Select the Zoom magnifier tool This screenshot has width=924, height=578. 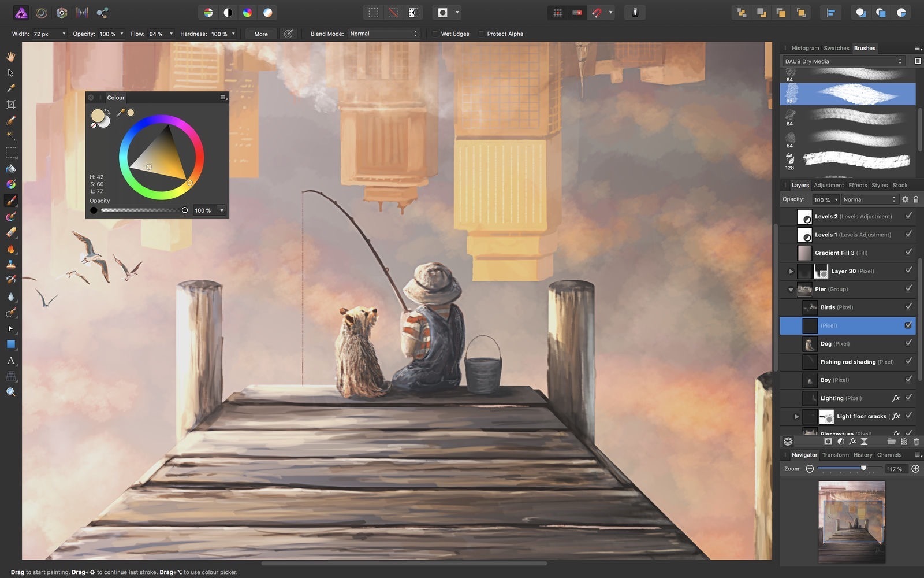pos(10,392)
